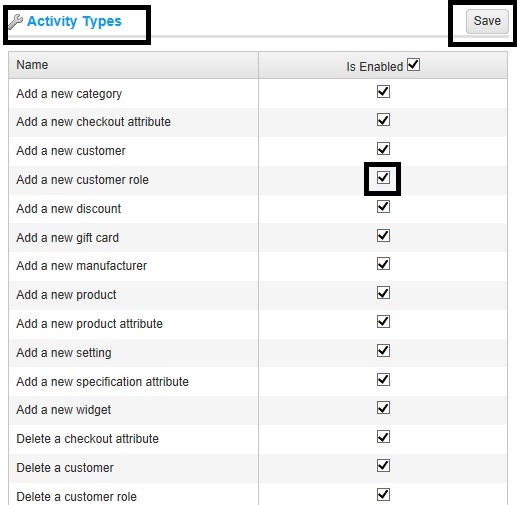Screen dimensions: 517x505
Task: Toggle the Is Enabled header checkbox
Action: 413,64
